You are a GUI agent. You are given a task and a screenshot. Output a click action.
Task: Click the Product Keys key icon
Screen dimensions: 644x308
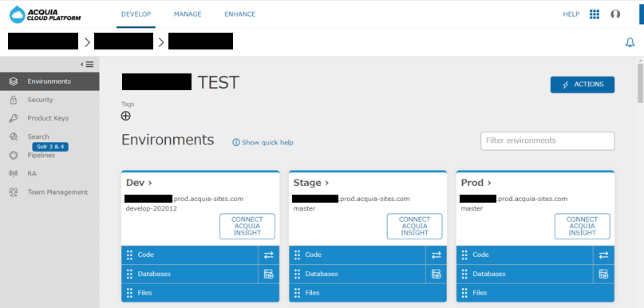point(13,118)
